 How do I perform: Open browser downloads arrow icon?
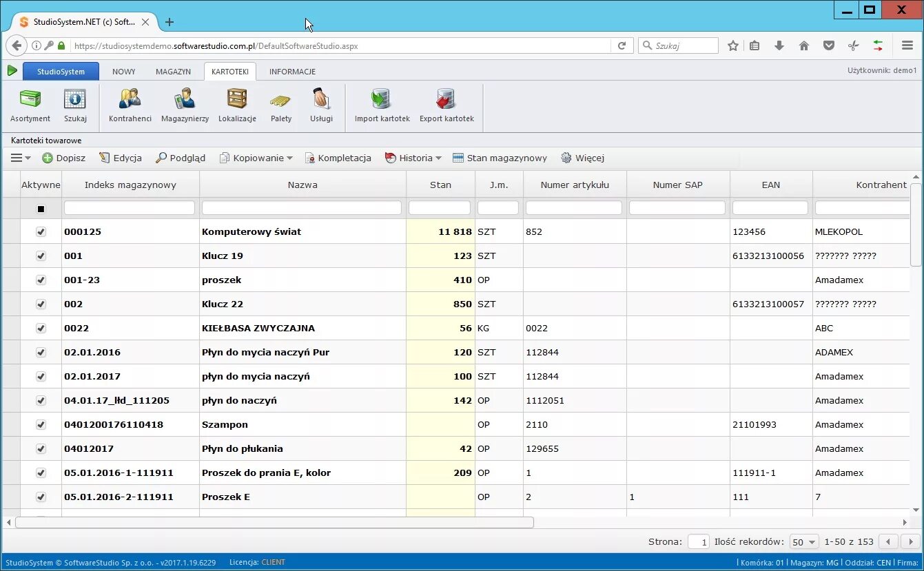tap(779, 45)
